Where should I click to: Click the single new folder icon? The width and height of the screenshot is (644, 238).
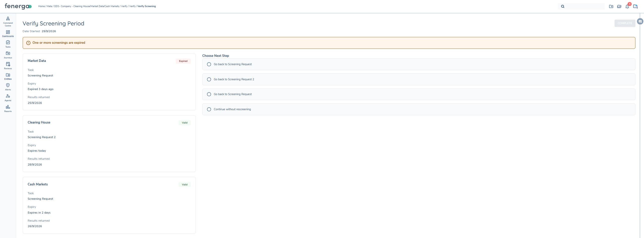(611, 7)
